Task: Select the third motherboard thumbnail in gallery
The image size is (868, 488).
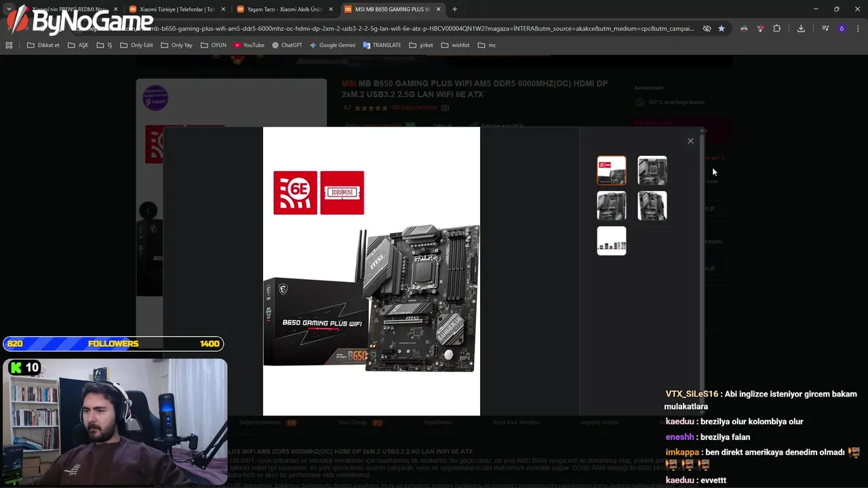Action: [612, 205]
